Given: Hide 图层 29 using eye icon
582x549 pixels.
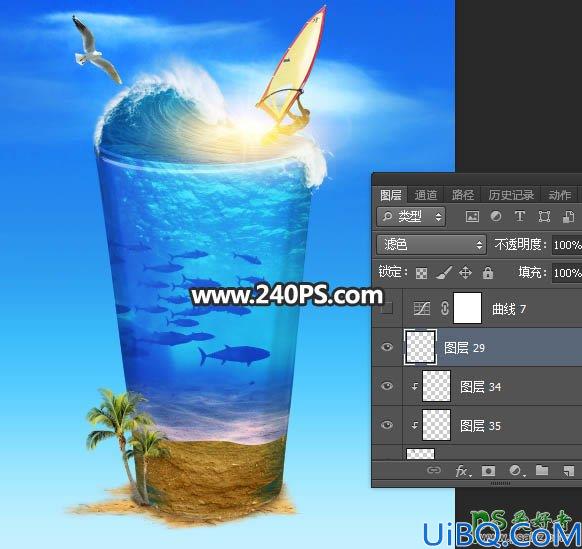Looking at the screenshot, I should coord(387,347).
